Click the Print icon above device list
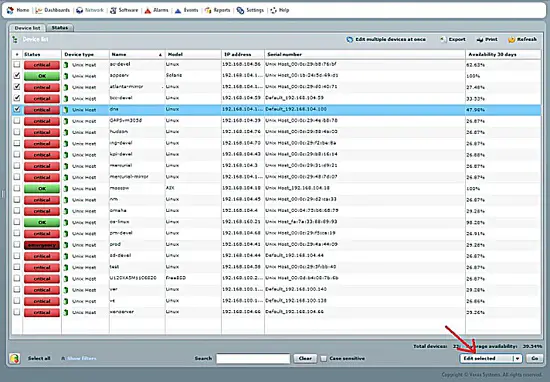Image resolution: width=550 pixels, height=382 pixels. (480, 40)
